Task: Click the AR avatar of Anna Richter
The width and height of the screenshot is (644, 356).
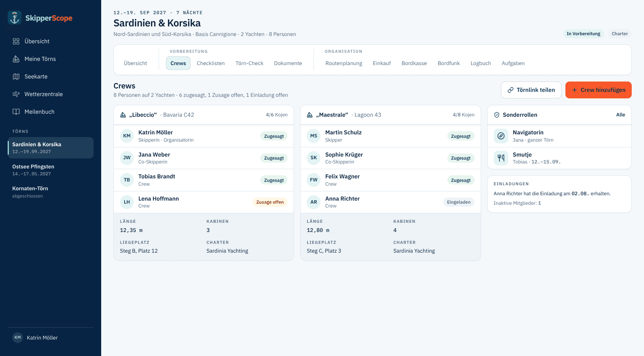Action: click(314, 202)
